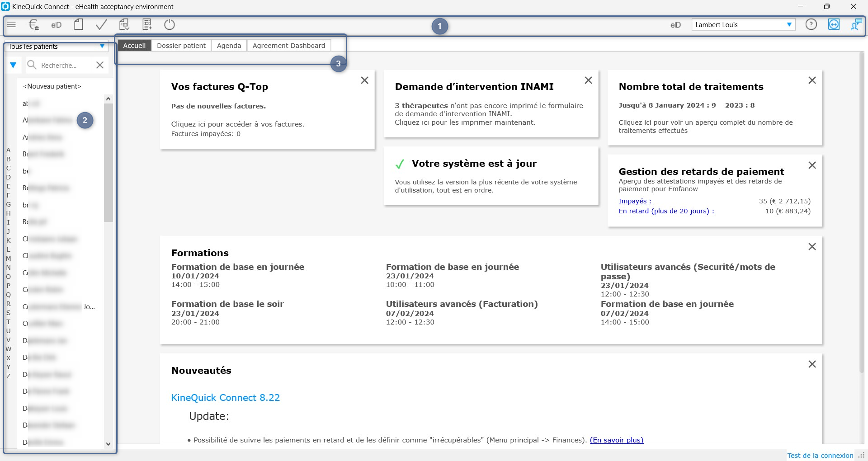
Task: Restore down the KineQuick Connect window
Action: (x=826, y=6)
